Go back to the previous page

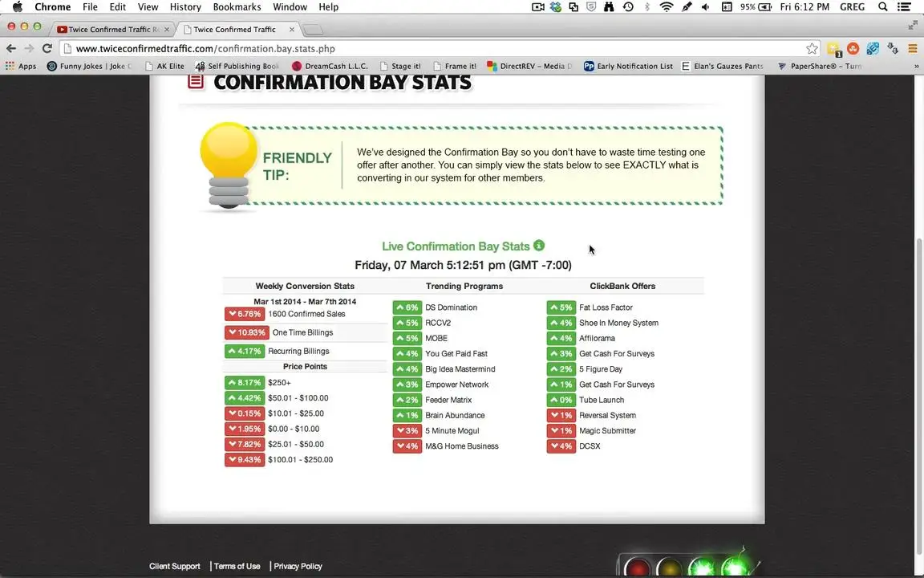11,48
